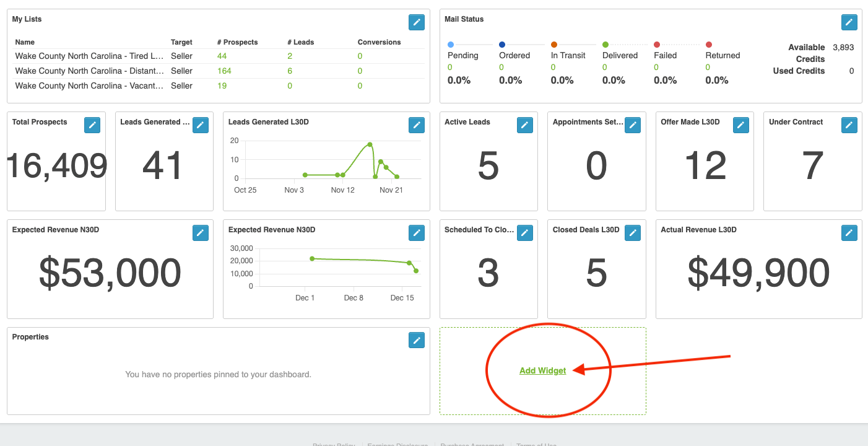Click edit pencil on Properties widget
Image resolution: width=868 pixels, height=446 pixels.
(x=417, y=340)
